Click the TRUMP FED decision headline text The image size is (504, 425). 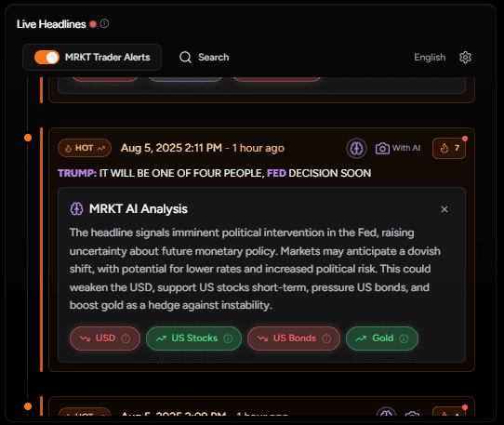pos(215,173)
